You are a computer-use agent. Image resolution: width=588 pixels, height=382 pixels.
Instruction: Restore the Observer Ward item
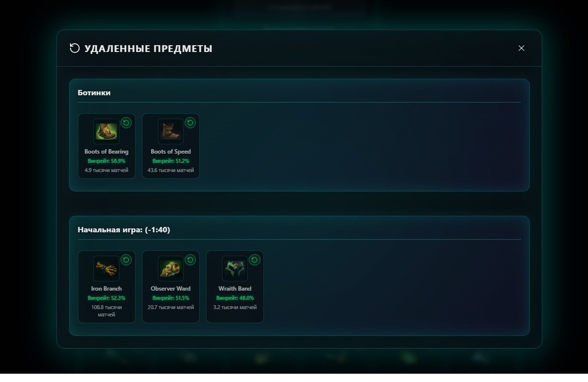click(x=191, y=260)
